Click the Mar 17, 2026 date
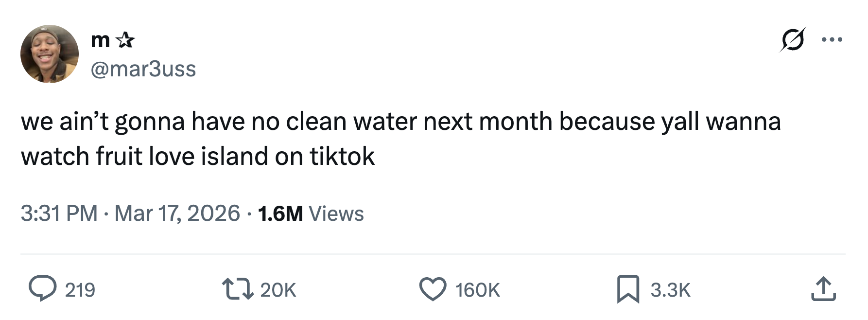This screenshot has width=868, height=320. 177,213
